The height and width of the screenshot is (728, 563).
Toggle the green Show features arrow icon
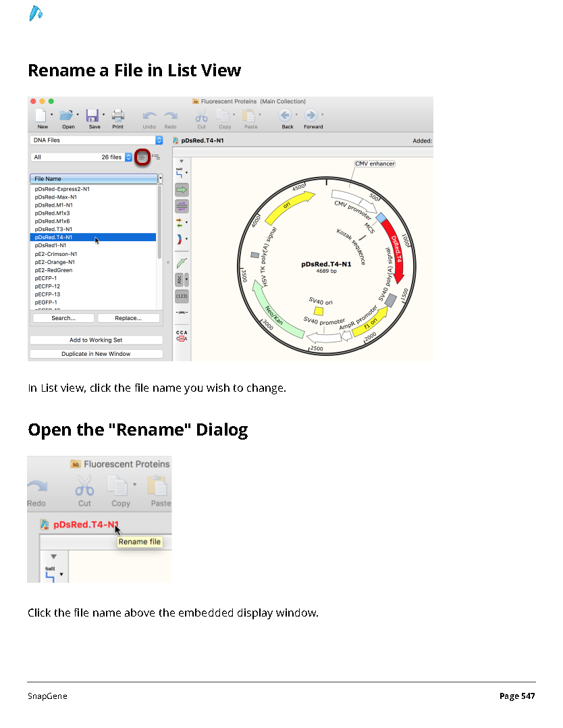click(x=182, y=189)
